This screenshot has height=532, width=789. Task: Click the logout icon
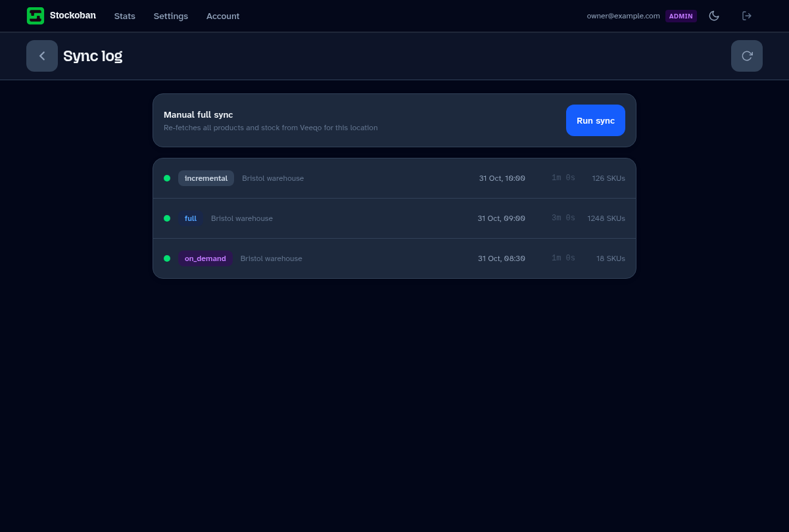coord(747,16)
